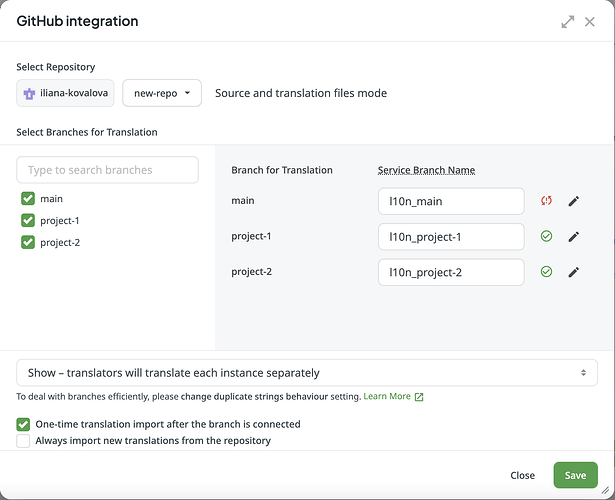615x500 pixels.
Task: Click the Source and translation files mode text
Action: coord(301,93)
